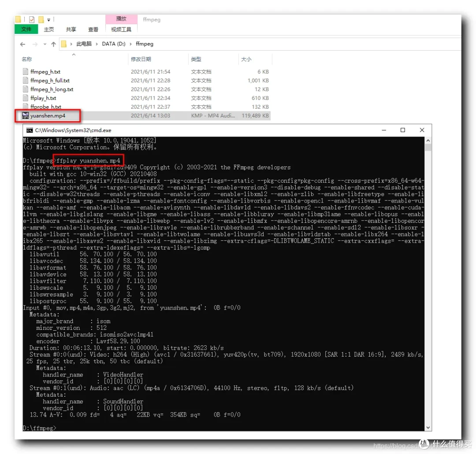Screen dimensions: 476x454
Task: Click DATA (D:) in the address path
Action: pos(114,44)
